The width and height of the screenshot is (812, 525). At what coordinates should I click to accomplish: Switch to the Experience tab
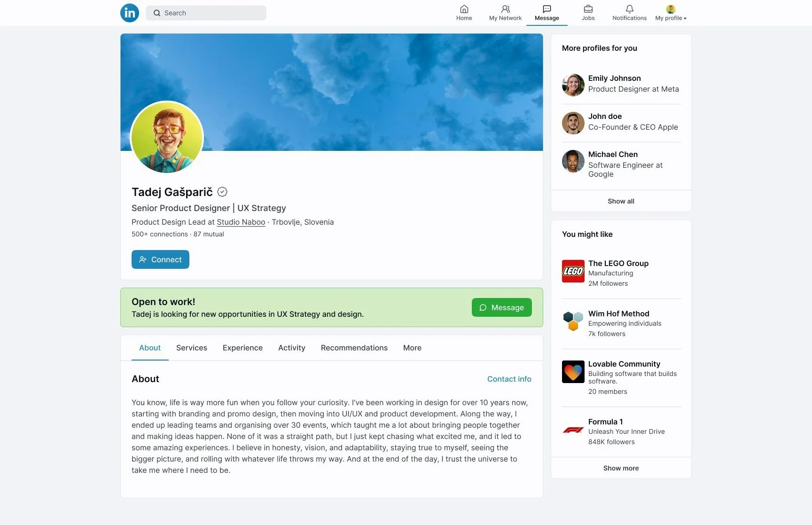click(242, 348)
